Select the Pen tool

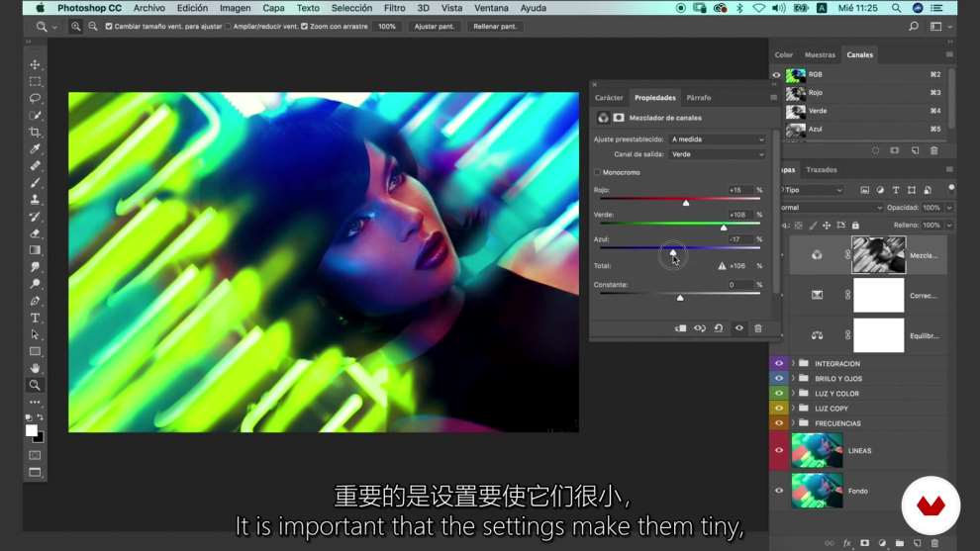tap(35, 301)
